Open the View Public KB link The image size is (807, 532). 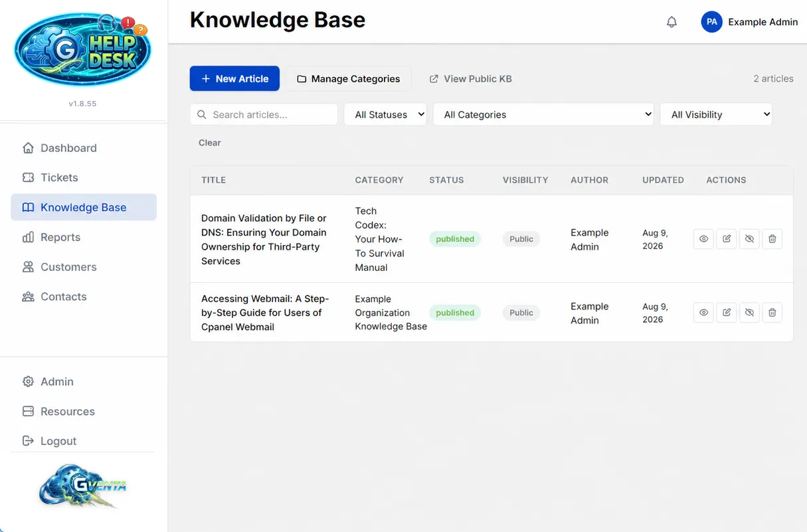[x=470, y=78]
